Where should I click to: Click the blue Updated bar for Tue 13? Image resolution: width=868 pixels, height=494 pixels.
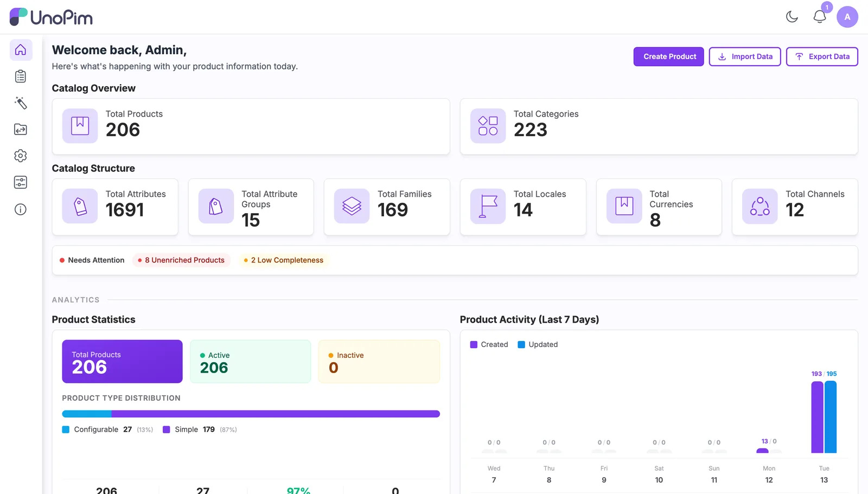point(831,417)
